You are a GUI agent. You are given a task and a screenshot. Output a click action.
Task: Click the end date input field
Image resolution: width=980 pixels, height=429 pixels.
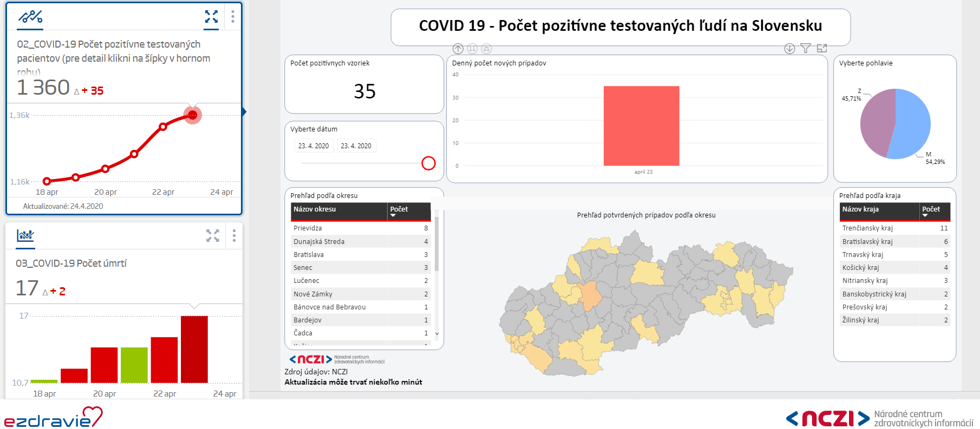pyautogui.click(x=356, y=146)
